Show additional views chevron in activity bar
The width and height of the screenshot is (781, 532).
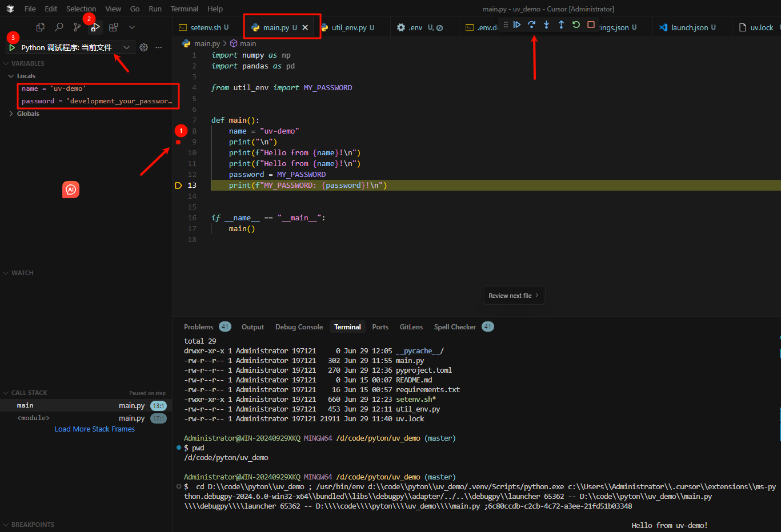132,27
